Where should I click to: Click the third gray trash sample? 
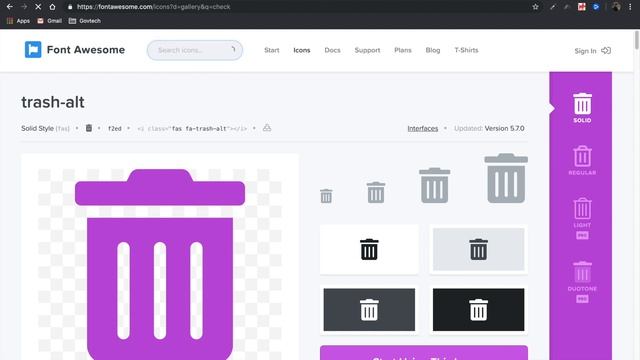pos(435,185)
